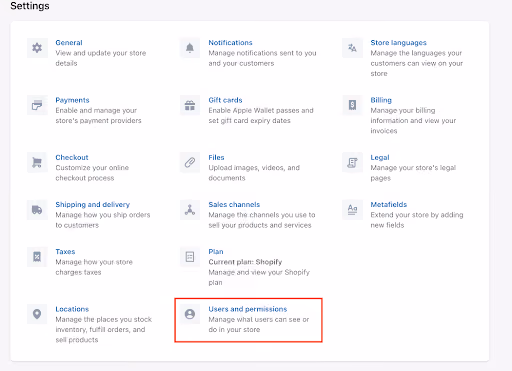Click the Gift cards present icon
The width and height of the screenshot is (512, 371).
coord(190,105)
